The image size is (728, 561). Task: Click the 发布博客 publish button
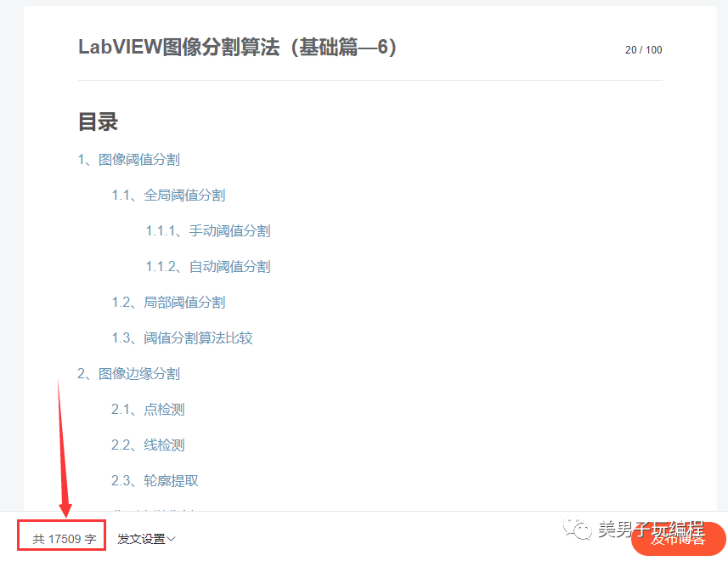(679, 539)
